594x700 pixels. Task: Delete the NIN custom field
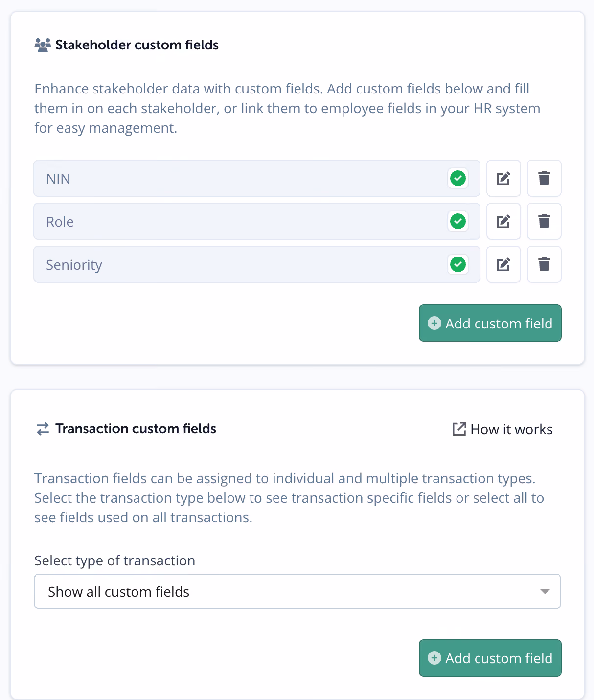click(x=544, y=178)
